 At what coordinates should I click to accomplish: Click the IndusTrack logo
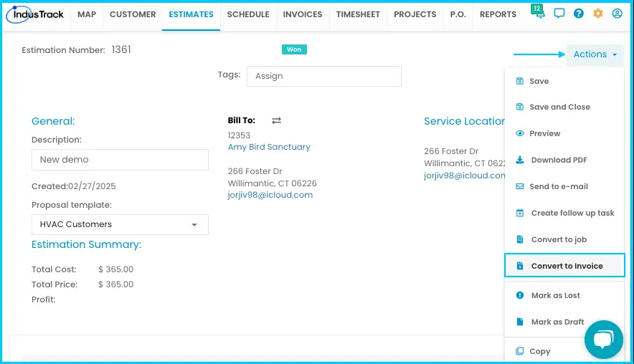pos(34,14)
